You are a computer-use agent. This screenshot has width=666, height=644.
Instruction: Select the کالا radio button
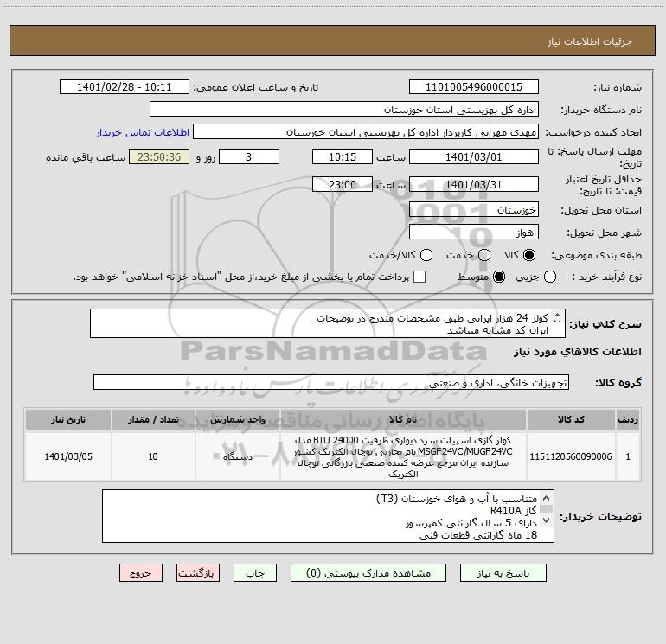pyautogui.click(x=529, y=255)
